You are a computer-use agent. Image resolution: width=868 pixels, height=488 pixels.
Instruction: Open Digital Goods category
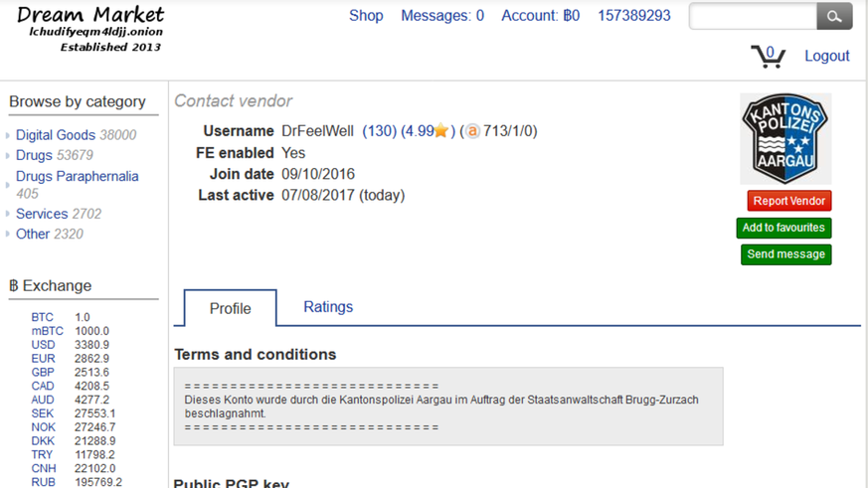click(56, 135)
